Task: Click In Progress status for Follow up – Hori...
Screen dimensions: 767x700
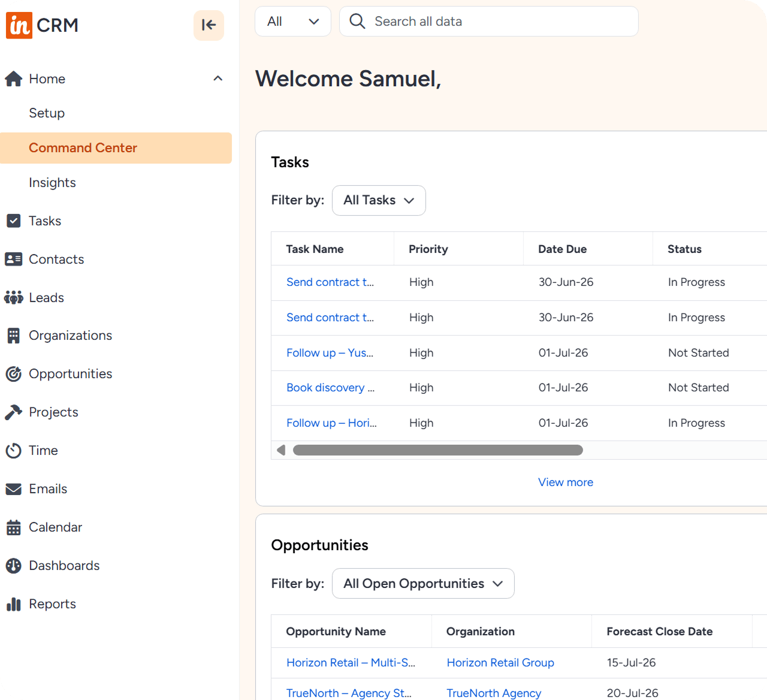Action: pyautogui.click(x=696, y=423)
